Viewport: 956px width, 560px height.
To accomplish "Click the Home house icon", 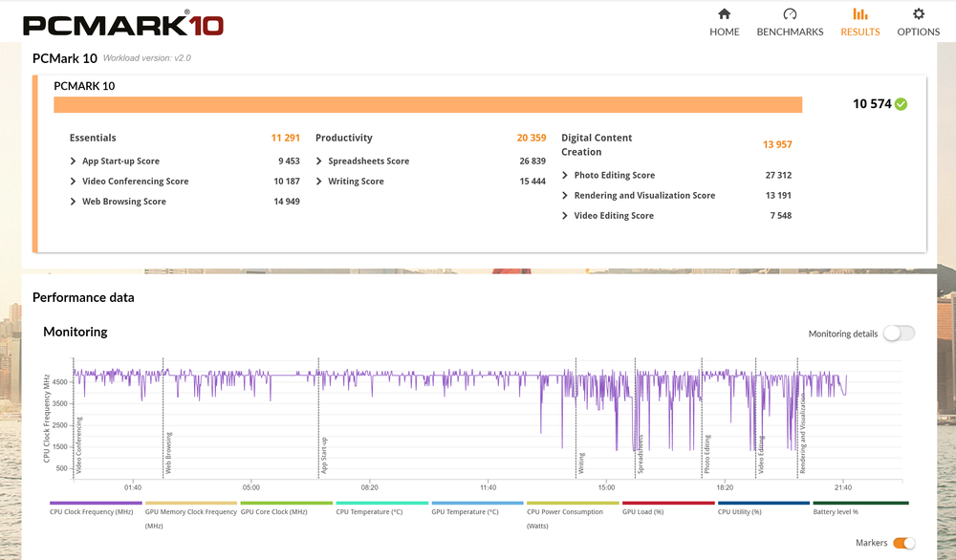I will tap(725, 13).
